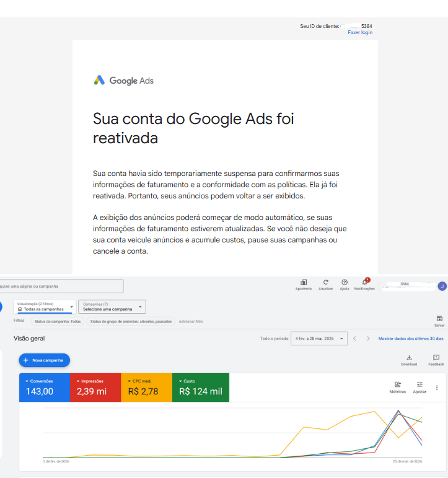Click the Fazer login link
Viewport: 448px width, 478px height.
(360, 32)
